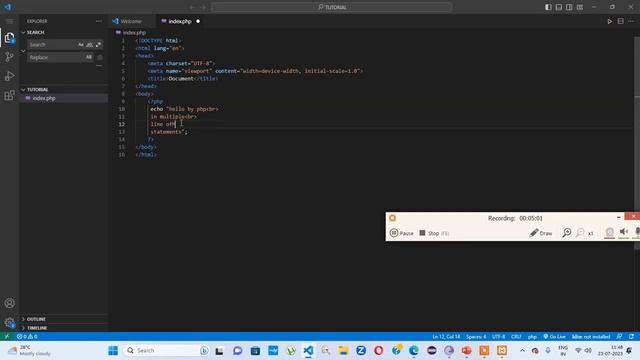Show hidden system tray icons
This screenshot has width=640, height=360.
pos(522,350)
